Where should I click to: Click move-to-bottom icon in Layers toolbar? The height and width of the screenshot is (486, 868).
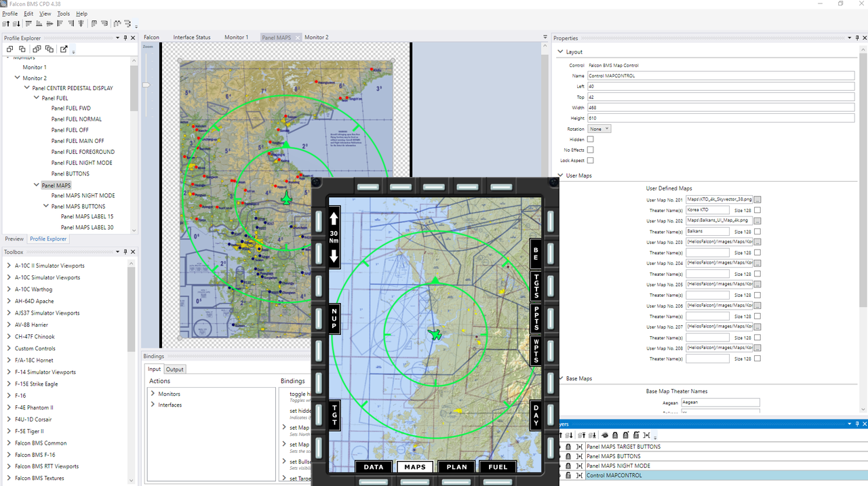point(592,434)
